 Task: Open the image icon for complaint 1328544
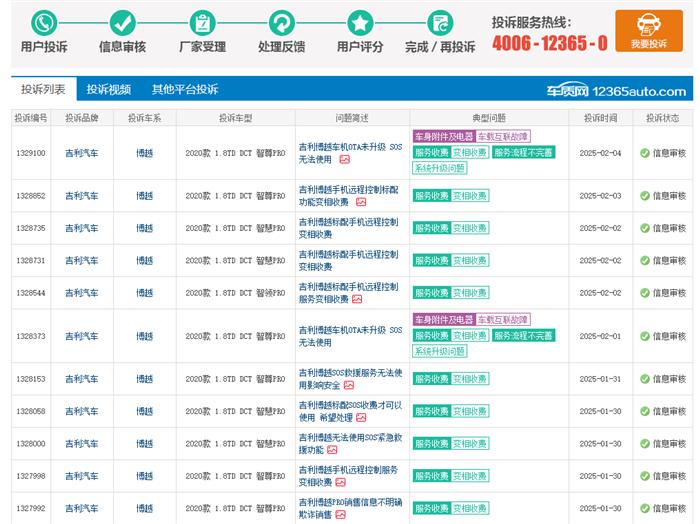357,299
